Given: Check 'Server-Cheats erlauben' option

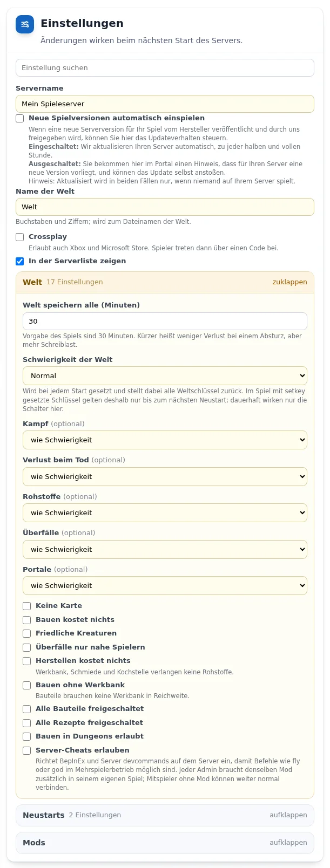Looking at the screenshot, I should [27, 750].
